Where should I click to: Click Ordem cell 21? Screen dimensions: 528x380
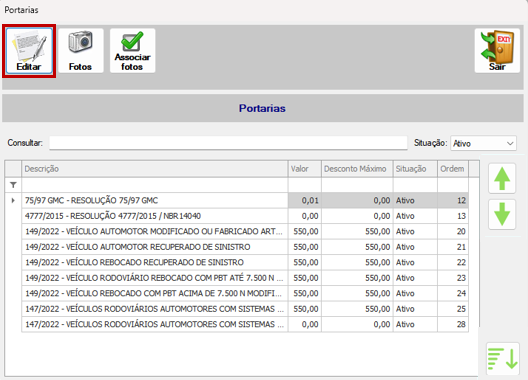point(453,247)
